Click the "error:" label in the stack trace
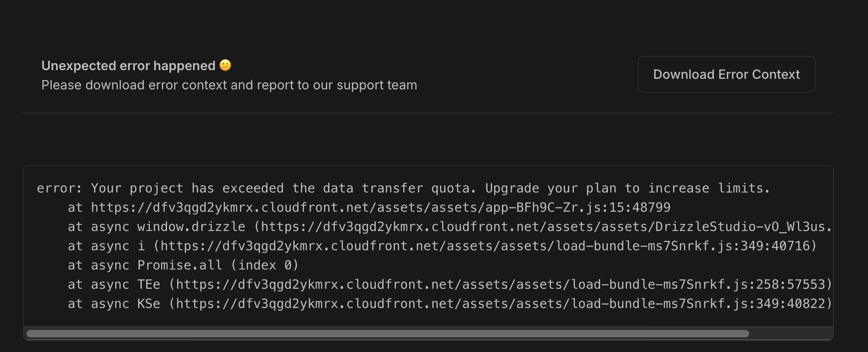The image size is (868, 352). point(59,188)
